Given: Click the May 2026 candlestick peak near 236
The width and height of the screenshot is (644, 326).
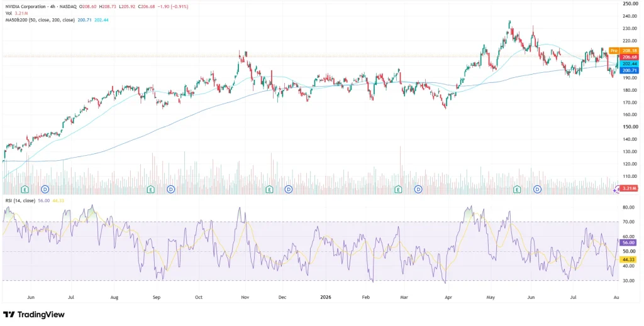Looking at the screenshot, I should (x=509, y=23).
